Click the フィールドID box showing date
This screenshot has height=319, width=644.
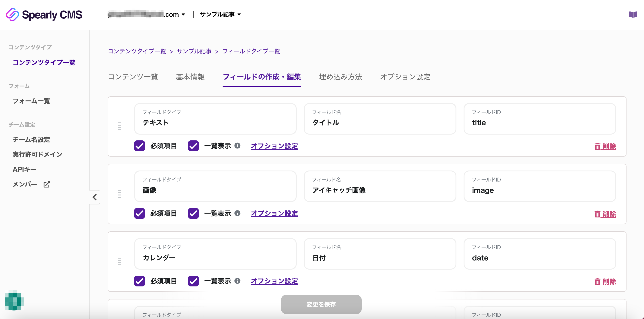pos(540,254)
